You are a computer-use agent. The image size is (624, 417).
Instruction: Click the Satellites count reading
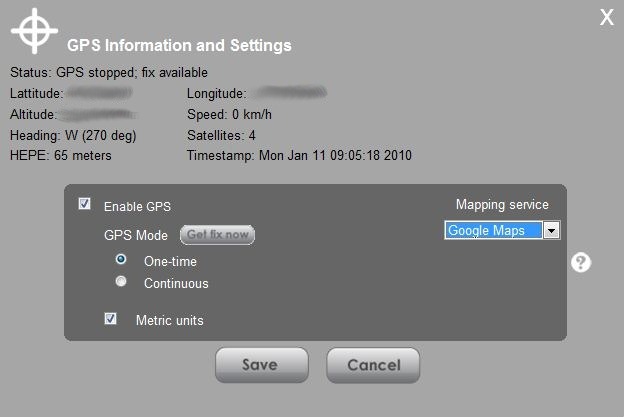click(x=221, y=135)
